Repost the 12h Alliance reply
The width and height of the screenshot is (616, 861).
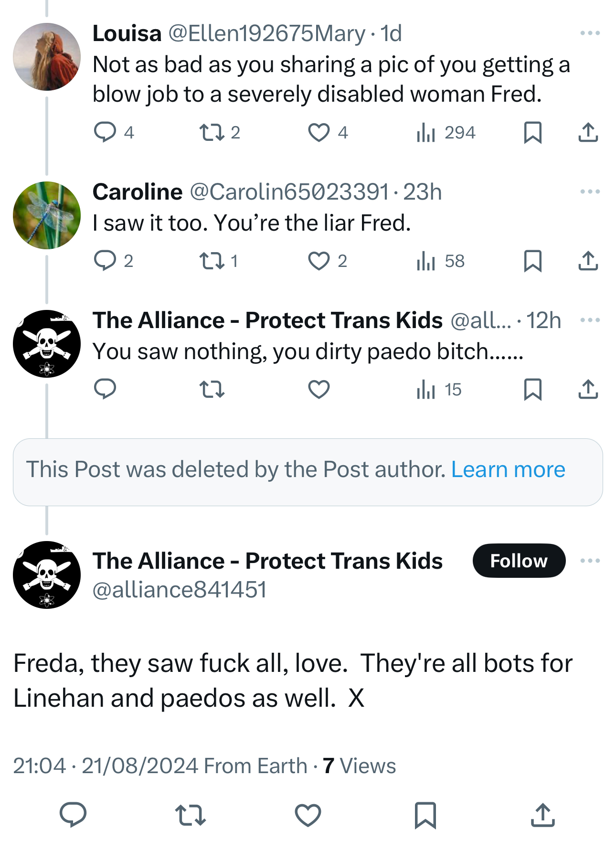point(212,389)
